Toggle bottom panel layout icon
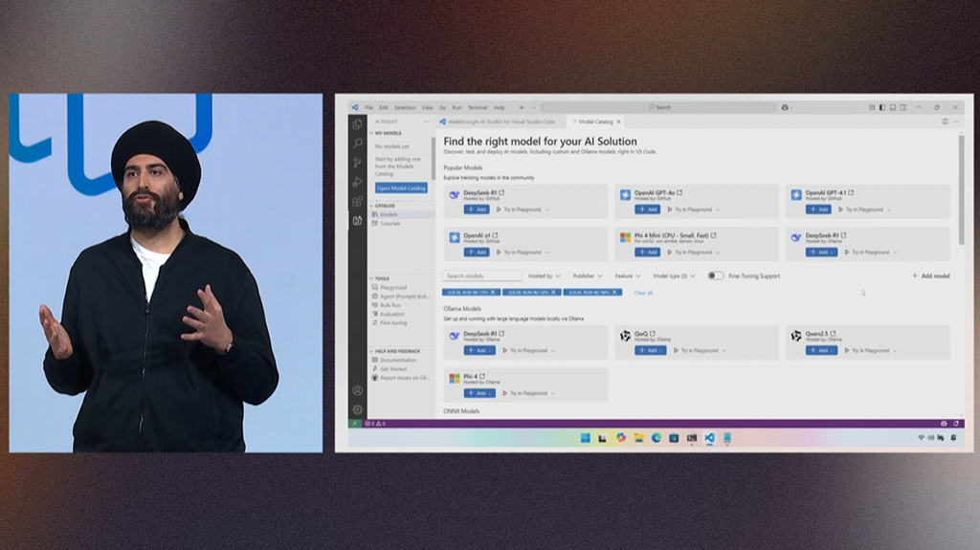The width and height of the screenshot is (980, 550). point(893,107)
